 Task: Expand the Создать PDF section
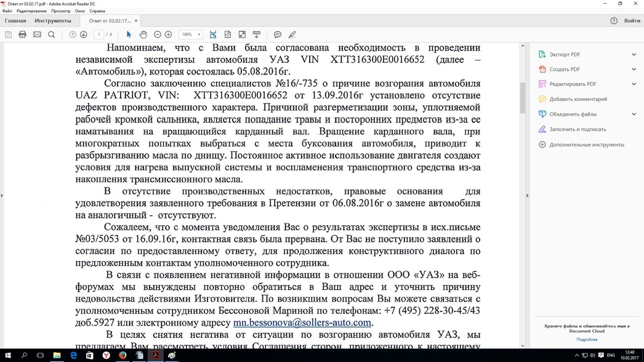pyautogui.click(x=634, y=70)
